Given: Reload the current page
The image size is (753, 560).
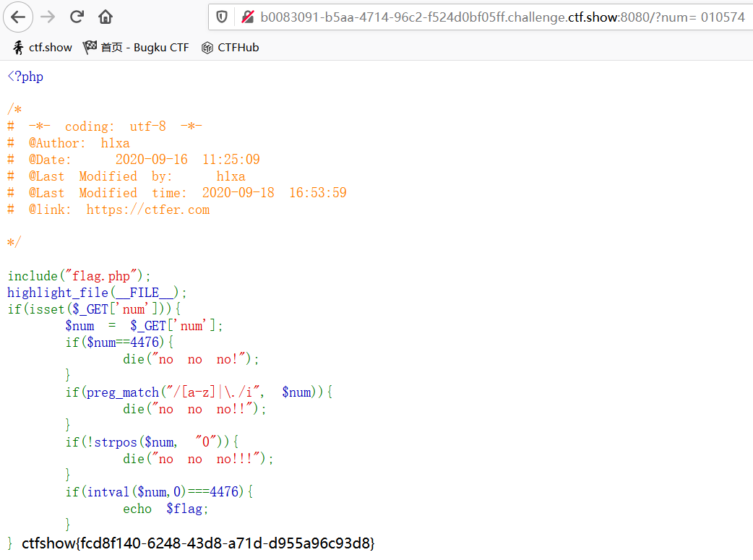Looking at the screenshot, I should tap(77, 17).
